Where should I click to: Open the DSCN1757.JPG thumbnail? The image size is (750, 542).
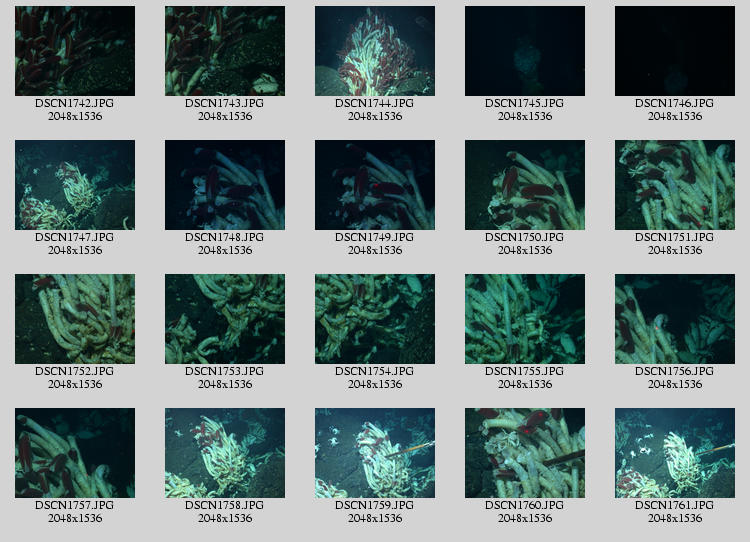pyautogui.click(x=75, y=453)
